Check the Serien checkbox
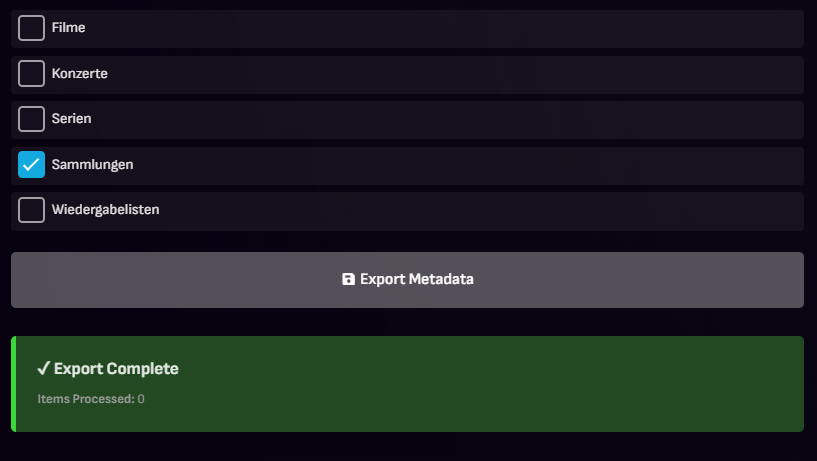The width and height of the screenshot is (817, 461). point(31,119)
